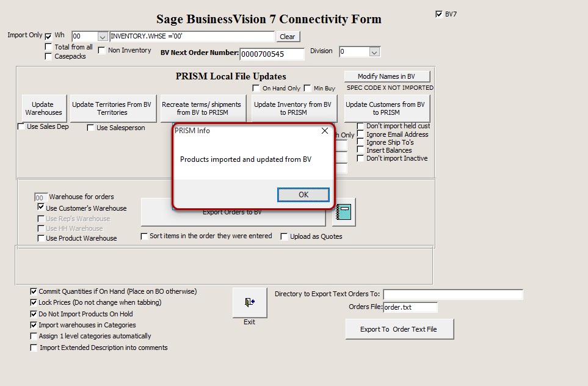
Task: Toggle the BV7 checkbox
Action: click(439, 14)
